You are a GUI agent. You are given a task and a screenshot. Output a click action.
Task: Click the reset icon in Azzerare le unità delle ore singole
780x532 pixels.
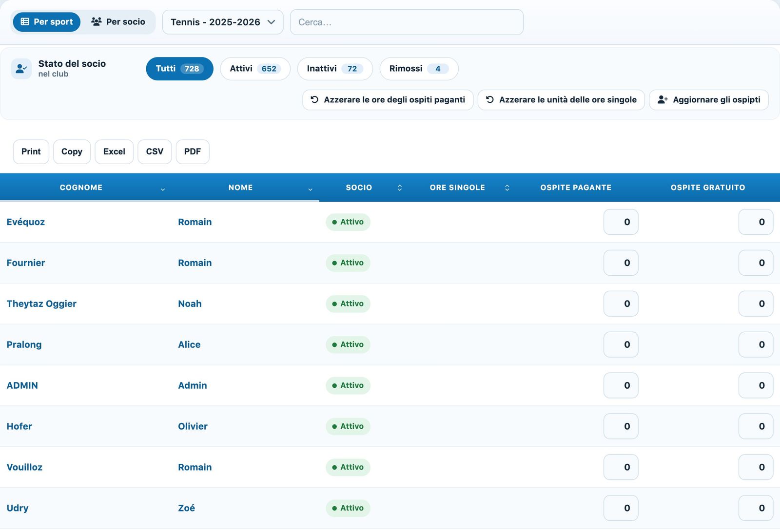490,99
